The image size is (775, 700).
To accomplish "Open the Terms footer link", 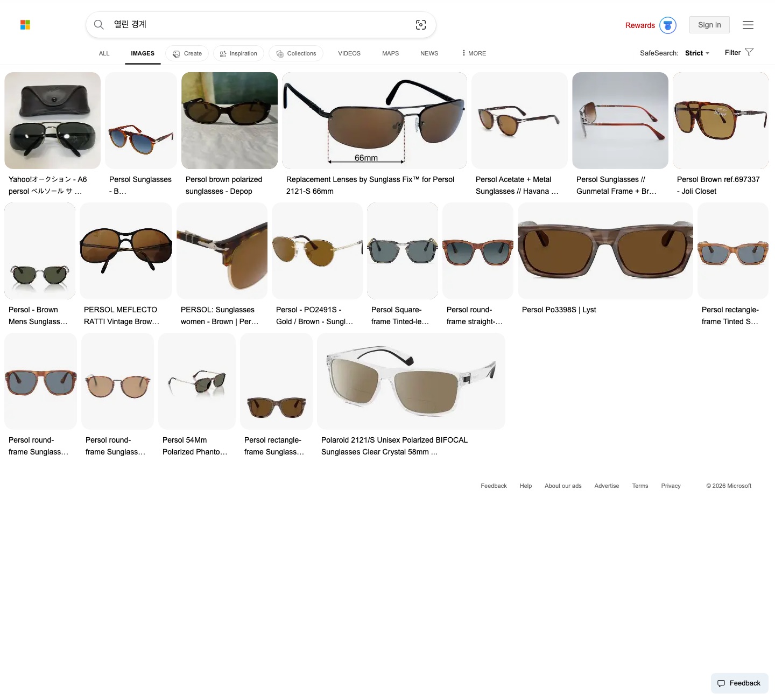I will (640, 486).
